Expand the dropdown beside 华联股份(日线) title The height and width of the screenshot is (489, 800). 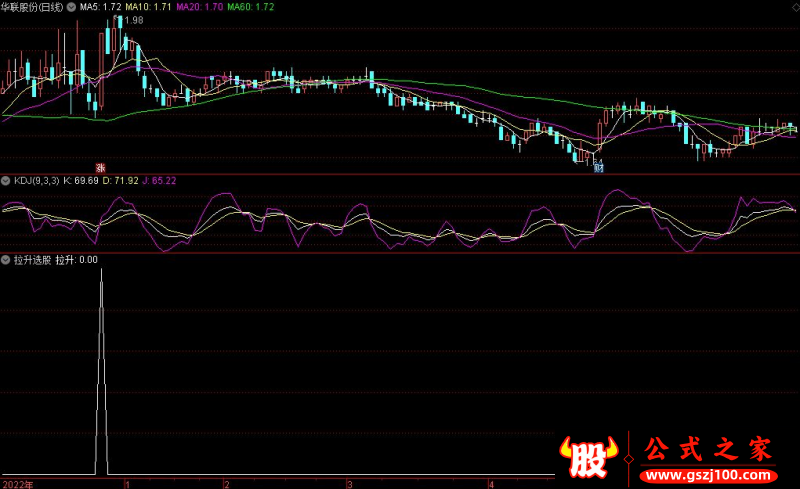pos(70,7)
